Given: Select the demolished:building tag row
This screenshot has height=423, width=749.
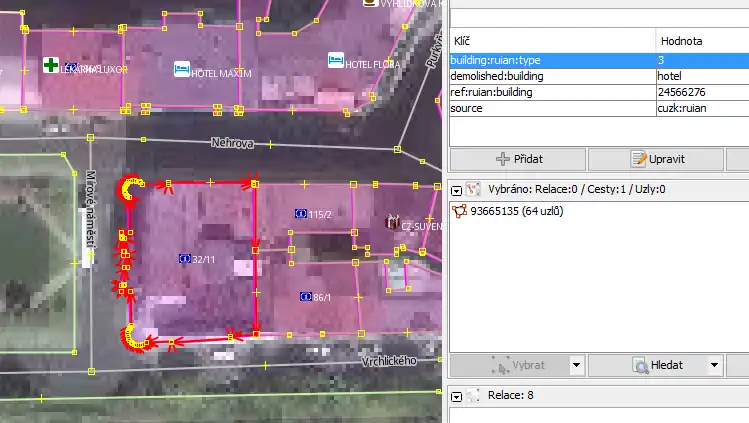Looking at the screenshot, I should 551,76.
